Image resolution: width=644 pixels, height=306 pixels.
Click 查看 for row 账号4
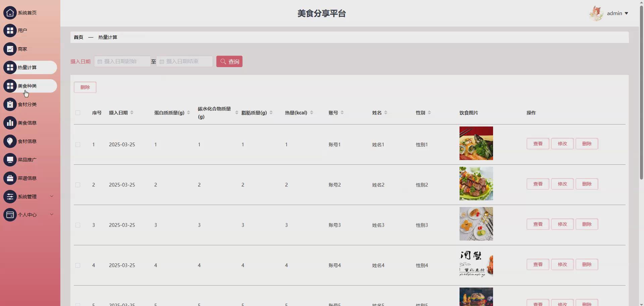pos(538,264)
